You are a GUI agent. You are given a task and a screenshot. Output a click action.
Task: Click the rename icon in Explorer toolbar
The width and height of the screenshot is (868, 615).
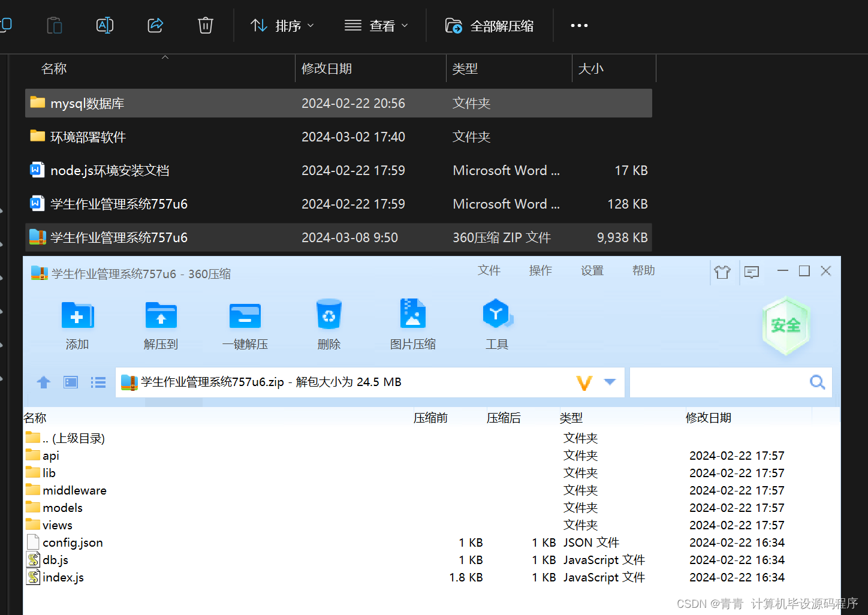click(x=104, y=25)
